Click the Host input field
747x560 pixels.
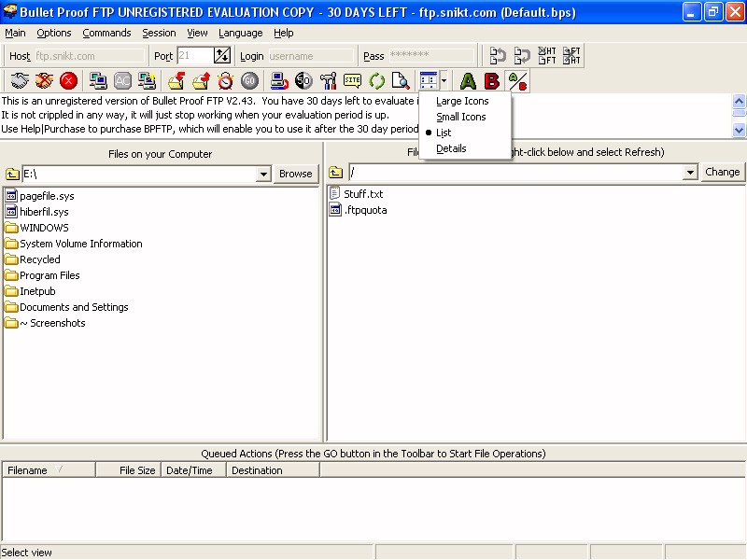(x=89, y=56)
